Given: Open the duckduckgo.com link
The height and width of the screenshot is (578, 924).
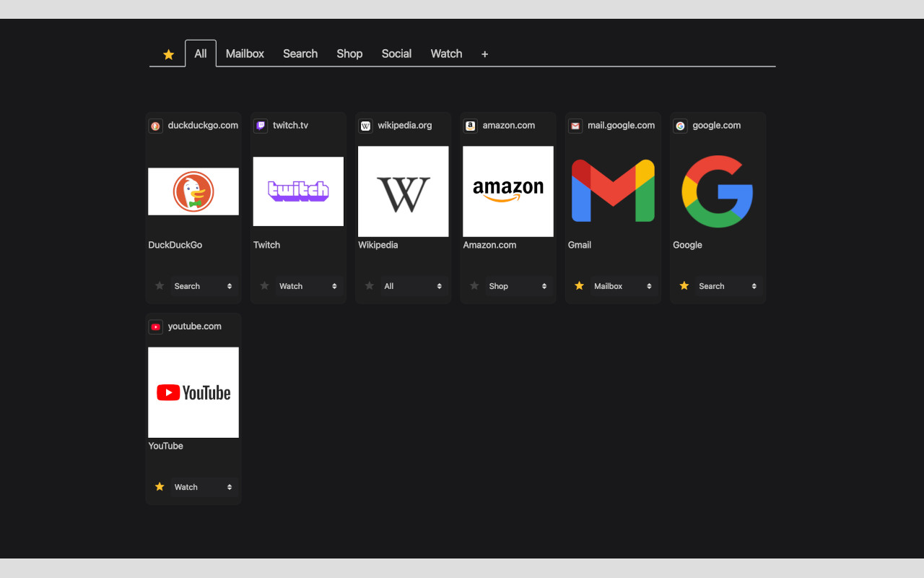Looking at the screenshot, I should click(x=203, y=125).
